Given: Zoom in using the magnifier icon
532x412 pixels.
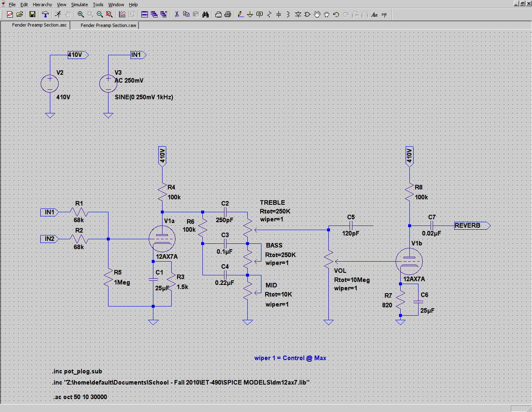Looking at the screenshot, I should [81, 15].
